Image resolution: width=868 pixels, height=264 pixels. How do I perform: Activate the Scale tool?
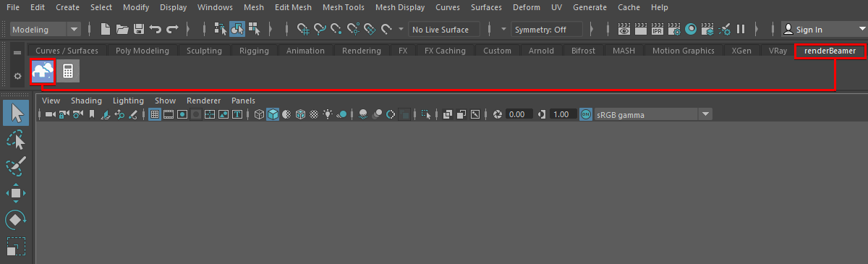pyautogui.click(x=16, y=247)
